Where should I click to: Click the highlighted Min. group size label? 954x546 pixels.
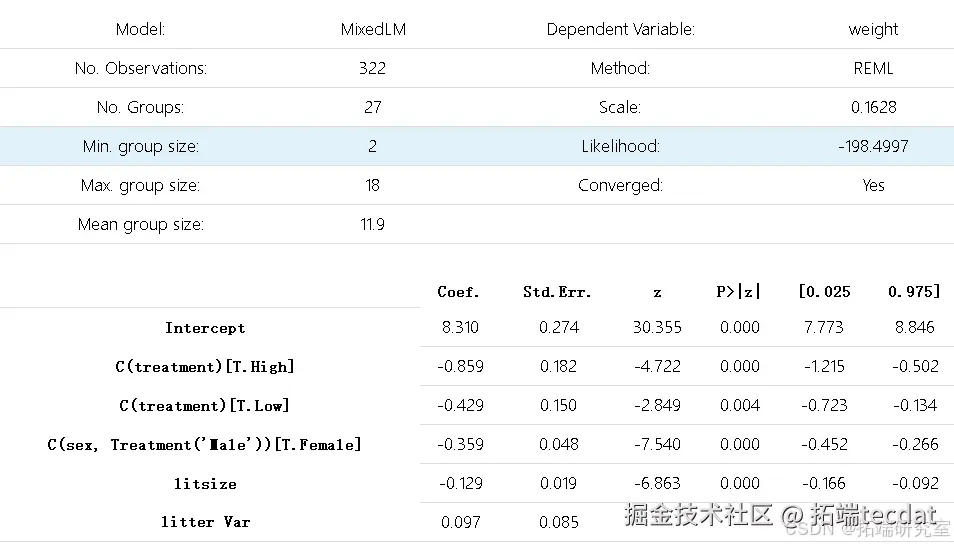pos(140,147)
